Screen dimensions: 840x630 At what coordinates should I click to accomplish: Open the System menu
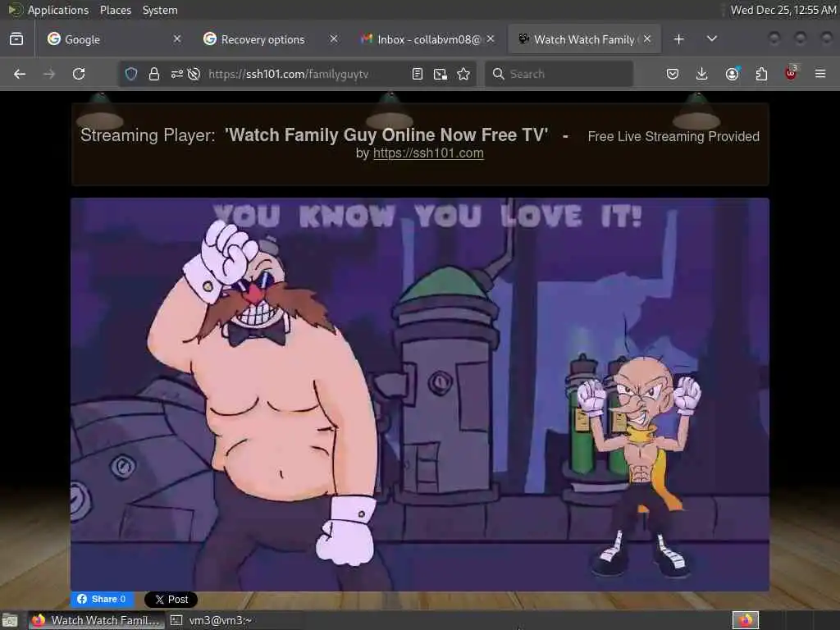160,10
